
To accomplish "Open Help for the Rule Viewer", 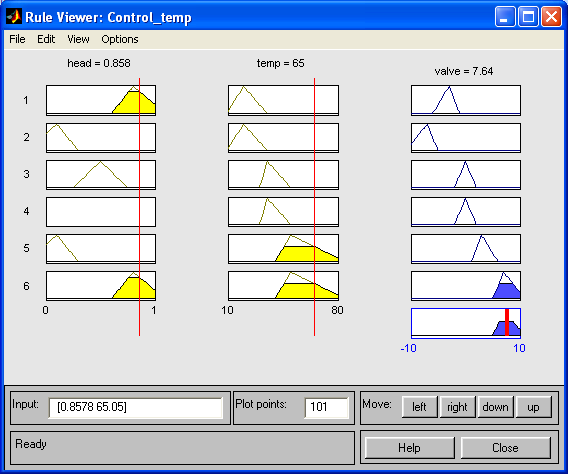I will pyautogui.click(x=409, y=448).
